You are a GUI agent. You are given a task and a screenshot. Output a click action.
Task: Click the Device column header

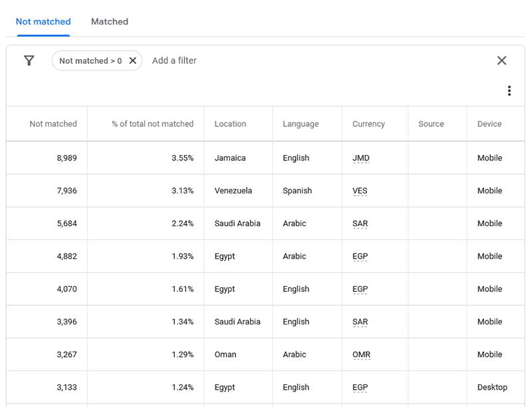489,124
